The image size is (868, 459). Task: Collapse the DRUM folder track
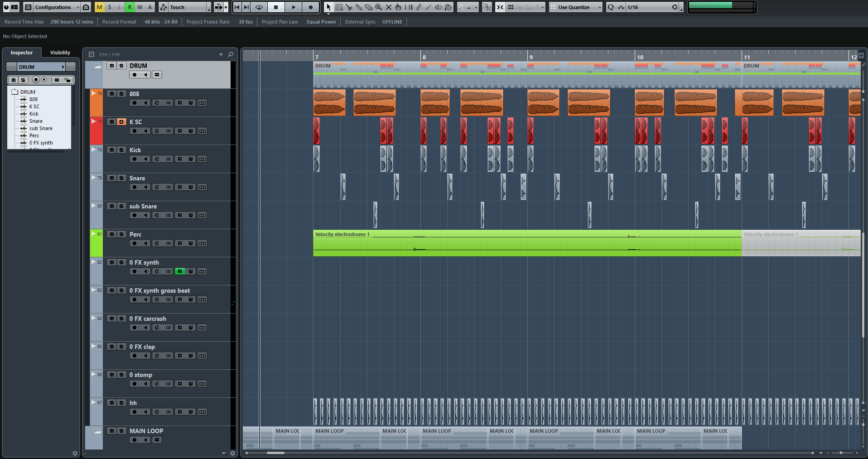pyautogui.click(x=97, y=66)
